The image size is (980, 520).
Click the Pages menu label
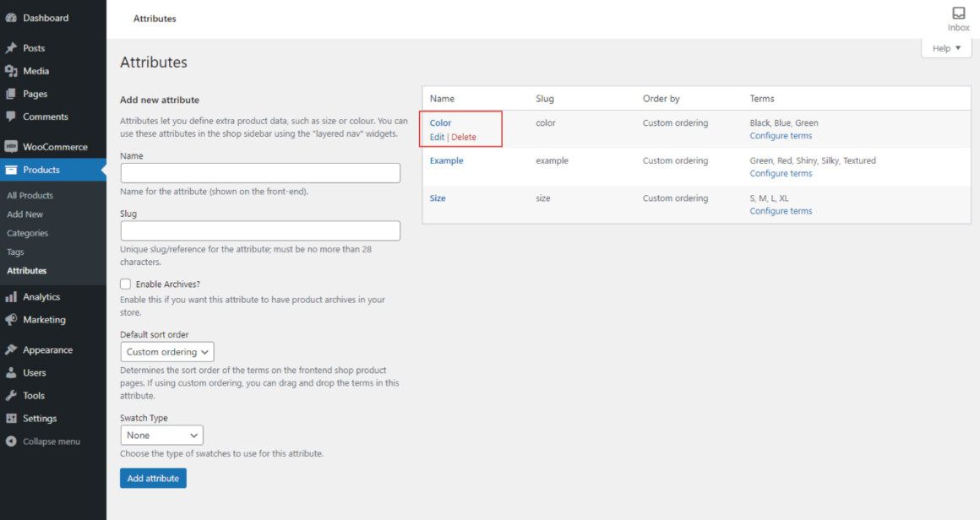[x=35, y=95]
